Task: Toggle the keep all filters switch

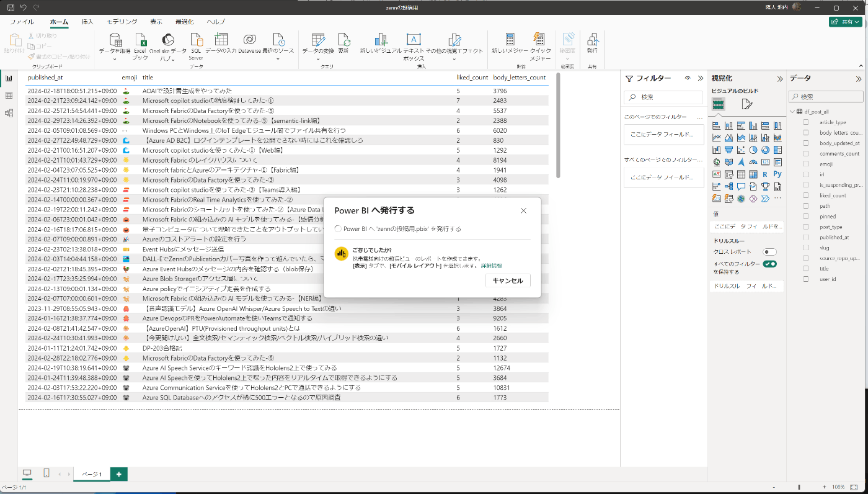Action: (770, 264)
